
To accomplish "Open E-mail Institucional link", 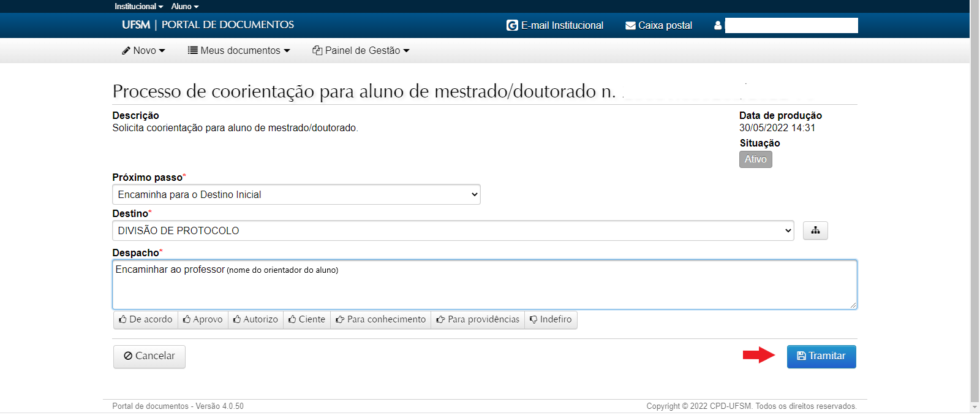I will [x=555, y=26].
